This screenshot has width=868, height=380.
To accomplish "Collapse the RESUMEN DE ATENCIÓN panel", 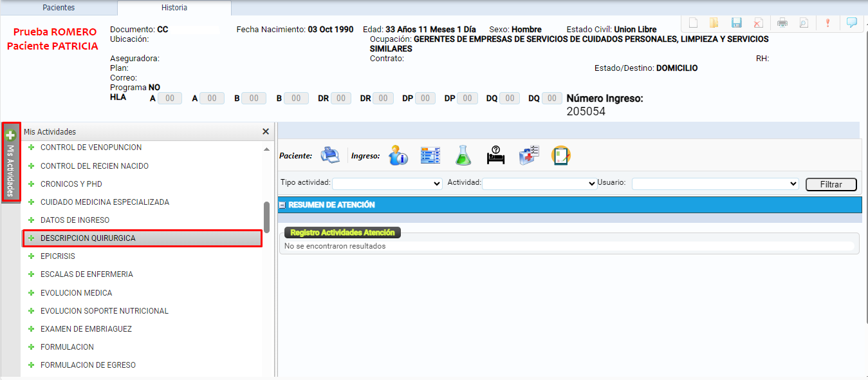I will 281,204.
